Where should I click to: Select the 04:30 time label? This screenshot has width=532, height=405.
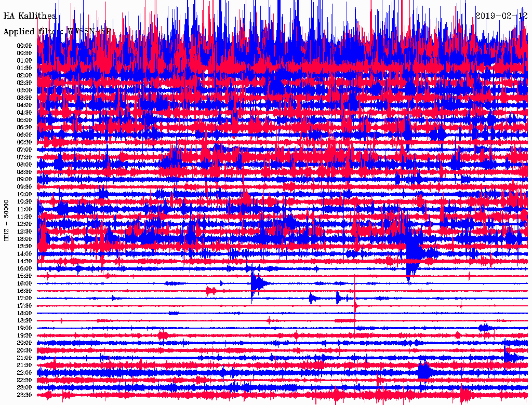24,113
